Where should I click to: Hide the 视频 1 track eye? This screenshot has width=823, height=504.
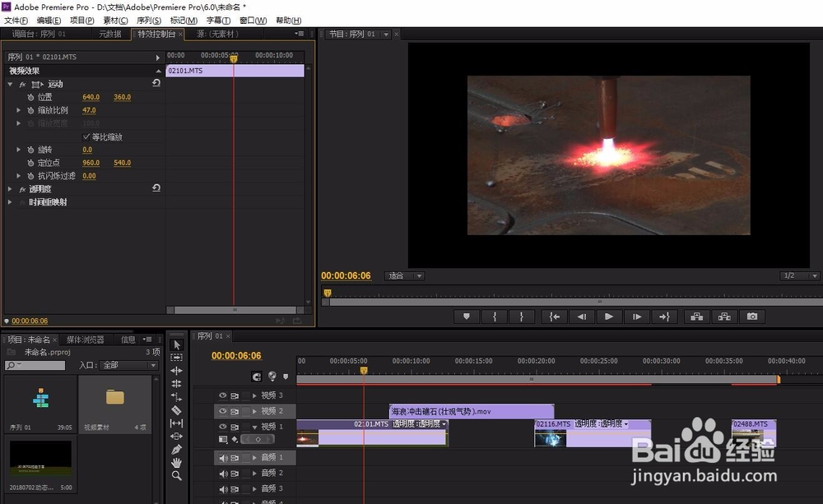click(x=222, y=427)
